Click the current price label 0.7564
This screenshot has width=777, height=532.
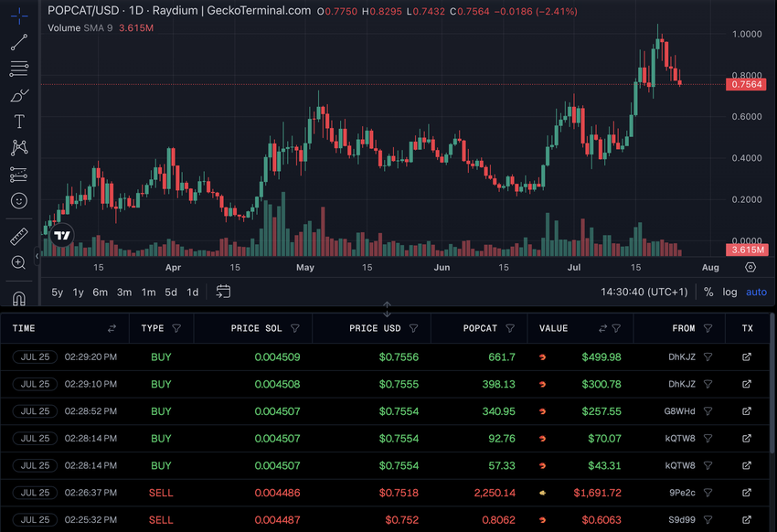point(746,84)
